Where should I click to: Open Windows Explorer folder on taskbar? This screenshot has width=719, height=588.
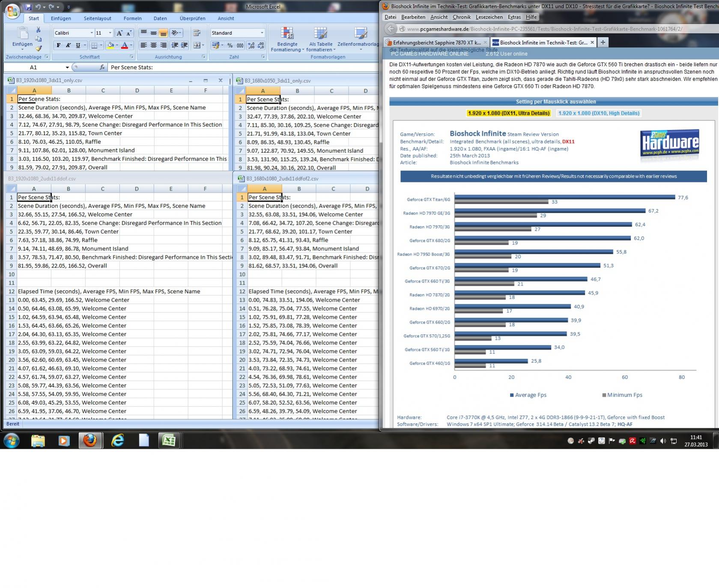(38, 440)
